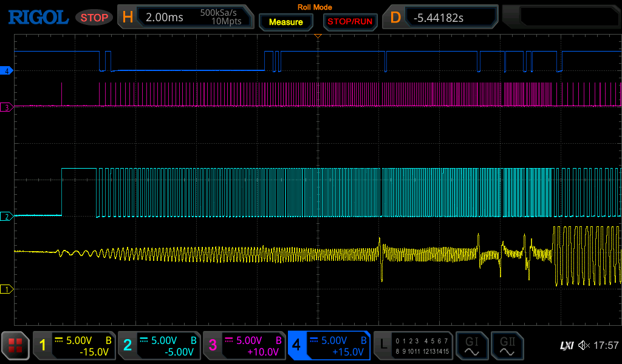Image resolution: width=622 pixels, height=364 pixels.
Task: Toggle the active channel 4 blue button
Action: 296,345
